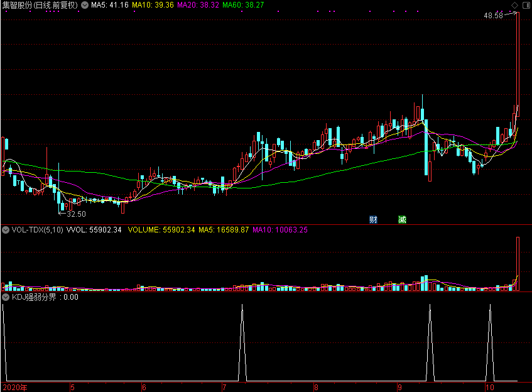Click the KDJ强弱分界 : 0.00 label
Screen dimensions: 532x392
pos(45,297)
